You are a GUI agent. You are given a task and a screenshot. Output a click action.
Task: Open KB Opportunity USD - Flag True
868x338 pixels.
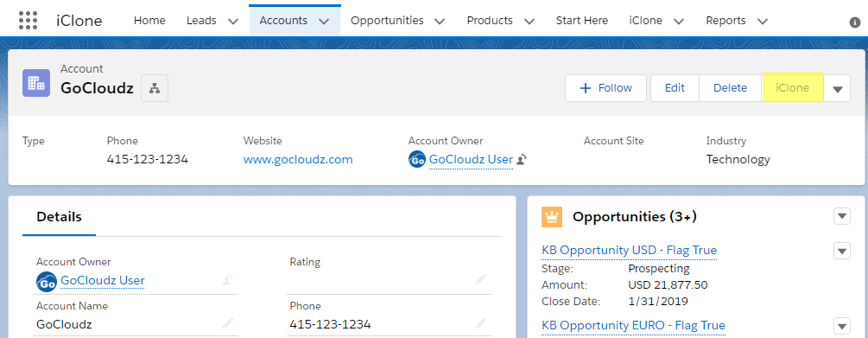coord(629,251)
